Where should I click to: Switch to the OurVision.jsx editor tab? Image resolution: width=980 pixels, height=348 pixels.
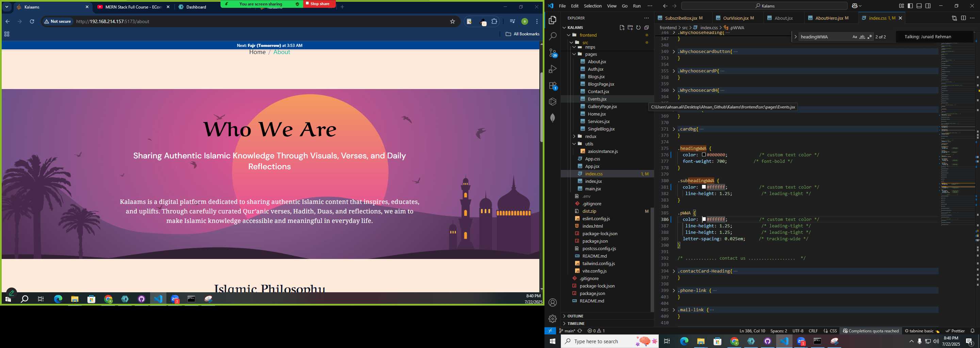[x=738, y=18]
